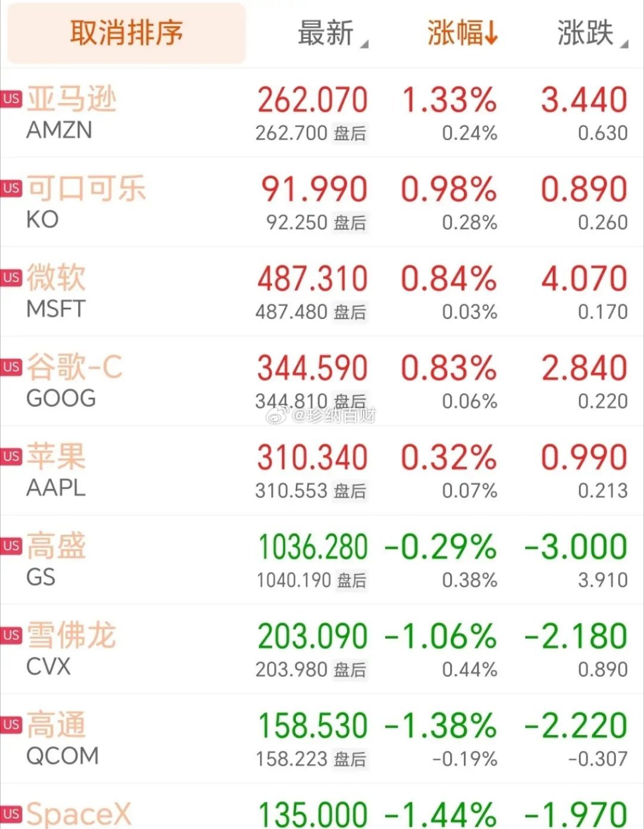Click the US badge beside 亚马逊

(x=11, y=98)
